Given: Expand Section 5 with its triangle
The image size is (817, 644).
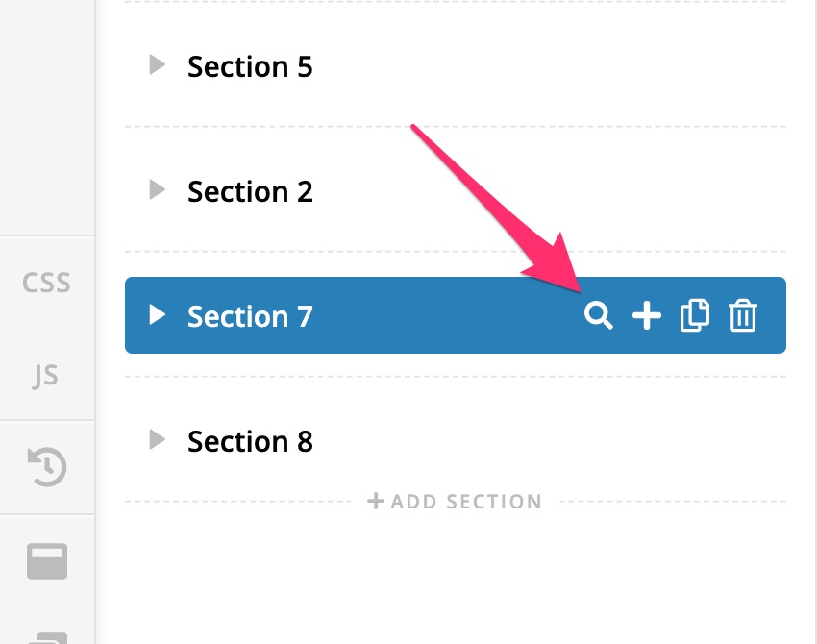Looking at the screenshot, I should click(158, 65).
